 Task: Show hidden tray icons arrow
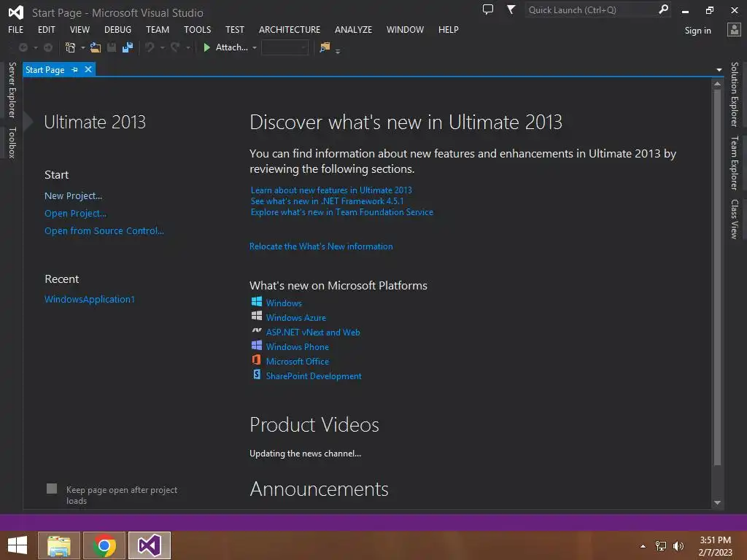(x=643, y=546)
